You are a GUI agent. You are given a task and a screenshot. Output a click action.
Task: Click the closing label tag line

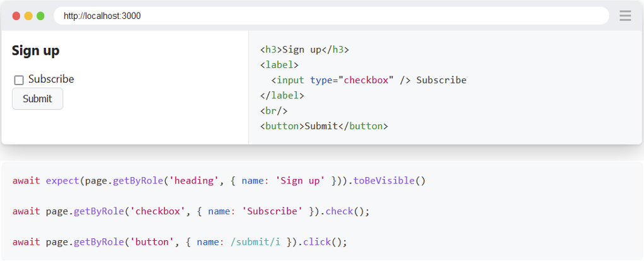[x=282, y=95]
